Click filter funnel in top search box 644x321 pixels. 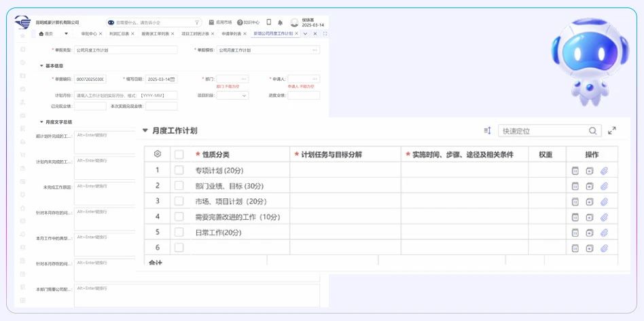point(197,22)
